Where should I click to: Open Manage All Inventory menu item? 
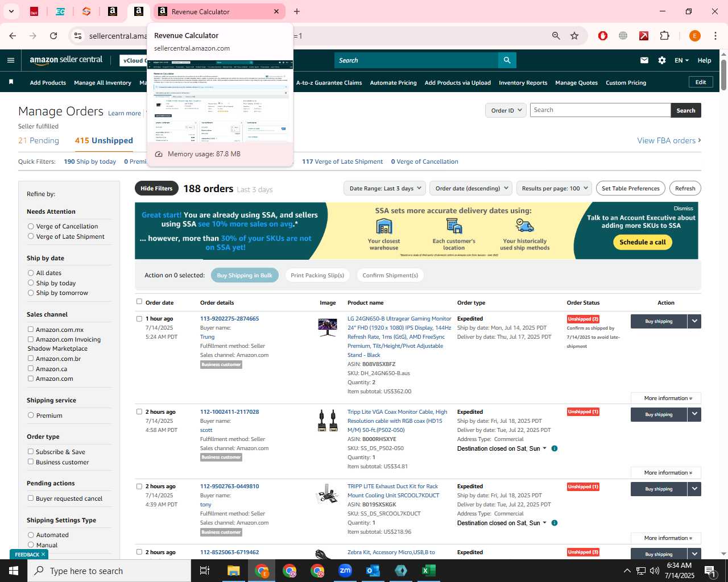pos(102,82)
